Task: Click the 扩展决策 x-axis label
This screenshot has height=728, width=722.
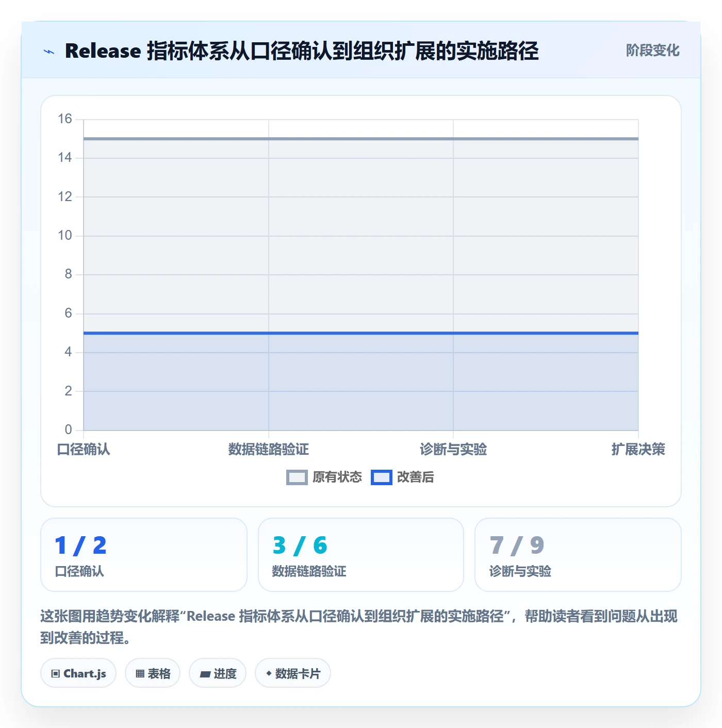Action: (x=638, y=449)
